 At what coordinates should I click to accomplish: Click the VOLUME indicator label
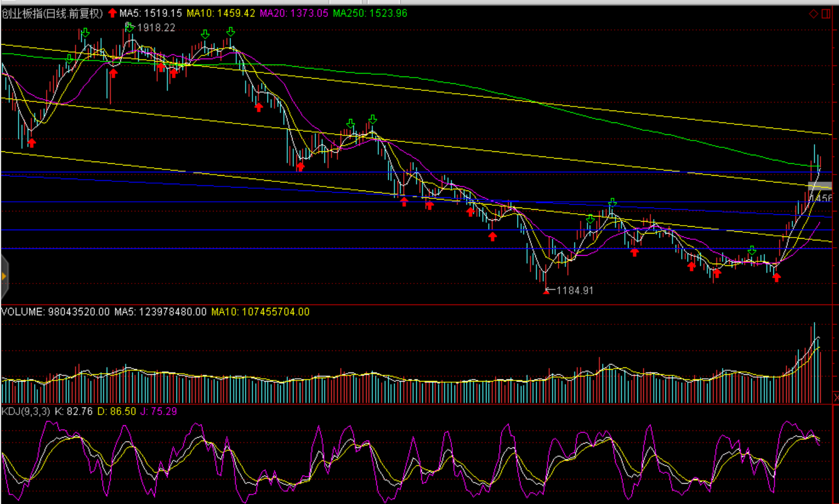click(x=55, y=312)
